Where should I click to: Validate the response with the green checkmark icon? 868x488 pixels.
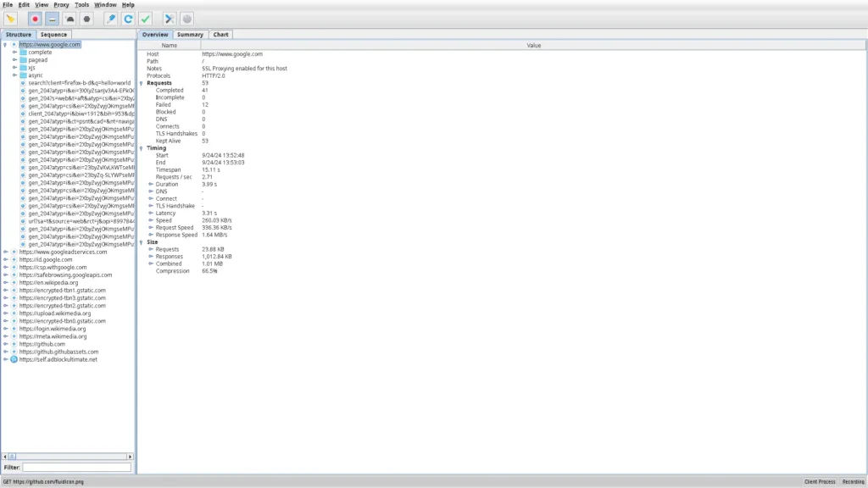pos(146,19)
